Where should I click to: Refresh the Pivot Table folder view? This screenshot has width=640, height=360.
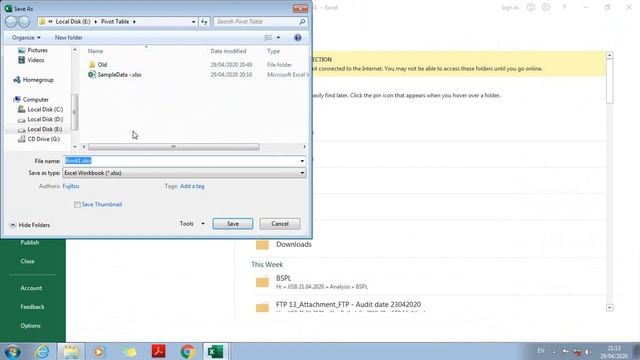click(x=204, y=22)
